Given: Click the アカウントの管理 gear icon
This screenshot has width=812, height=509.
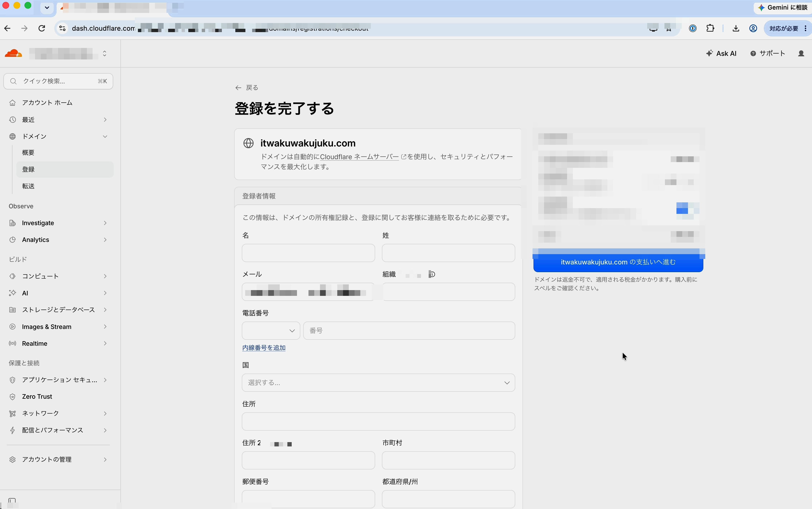Looking at the screenshot, I should pos(12,460).
